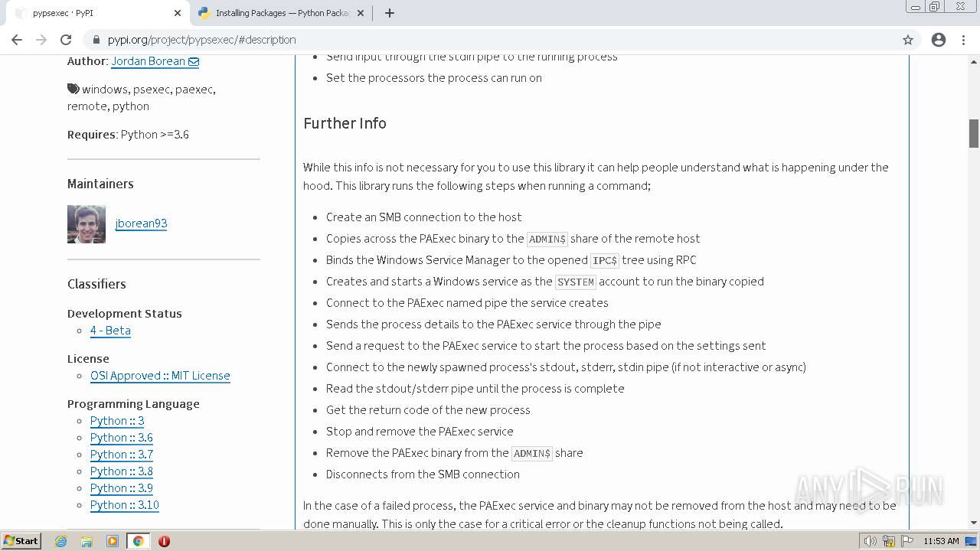980x551 pixels.
Task: Click the Further Info heading
Action: 345,123
